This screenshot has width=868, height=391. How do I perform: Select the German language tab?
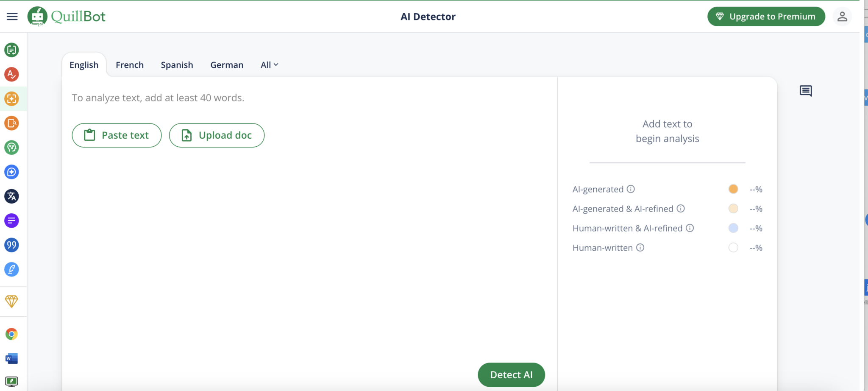pos(227,65)
